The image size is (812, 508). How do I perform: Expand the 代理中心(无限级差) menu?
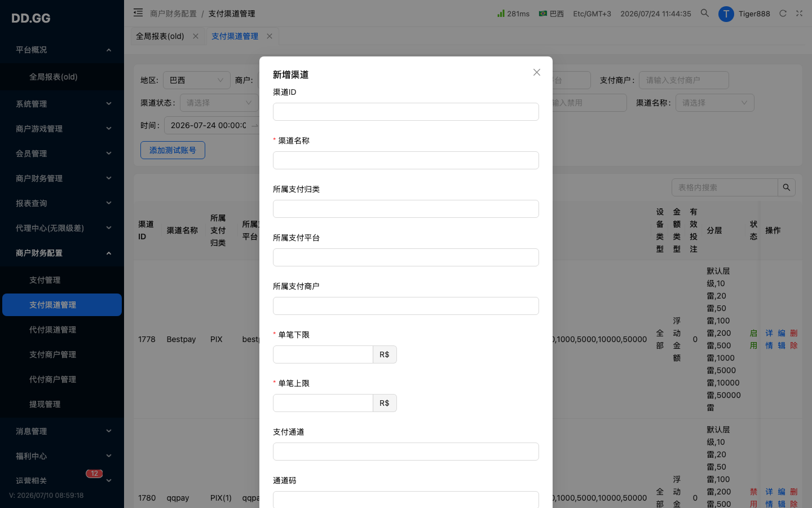pos(62,228)
